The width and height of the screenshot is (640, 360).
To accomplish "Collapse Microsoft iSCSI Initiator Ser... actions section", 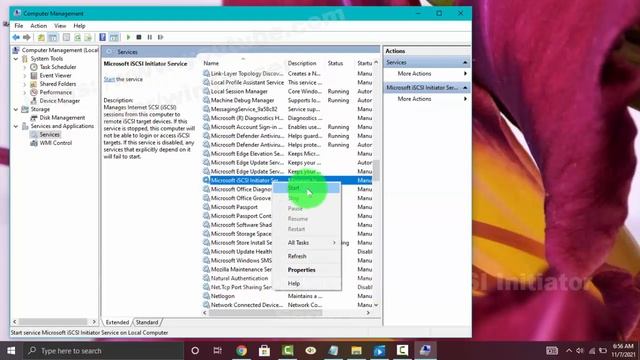I will (x=465, y=88).
